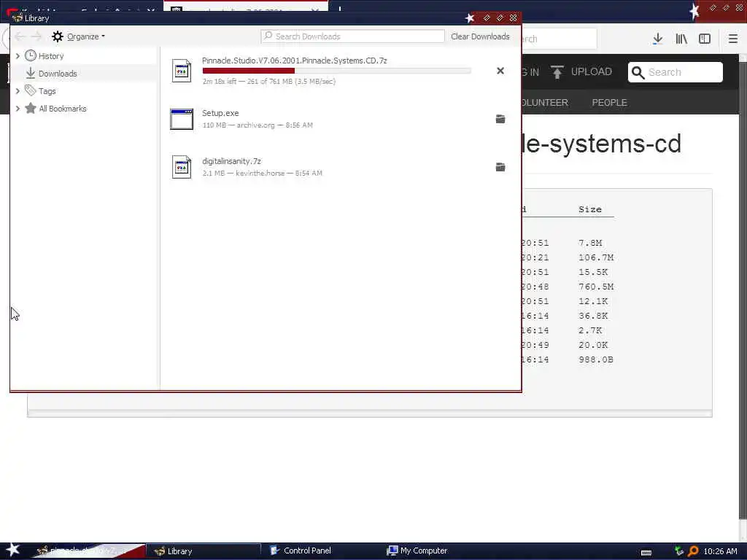Switch to Control Panel taskbar button
The height and width of the screenshot is (560, 747).
[x=300, y=551]
